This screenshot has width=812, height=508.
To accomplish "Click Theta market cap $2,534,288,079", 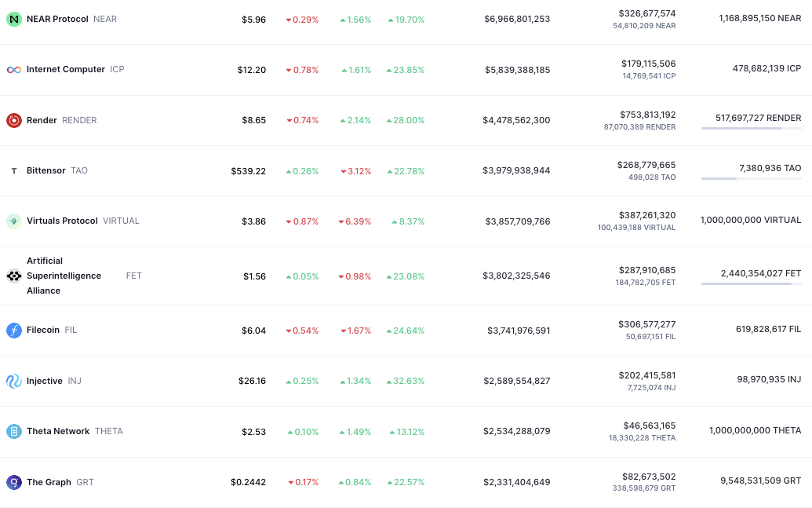I will (x=517, y=431).
